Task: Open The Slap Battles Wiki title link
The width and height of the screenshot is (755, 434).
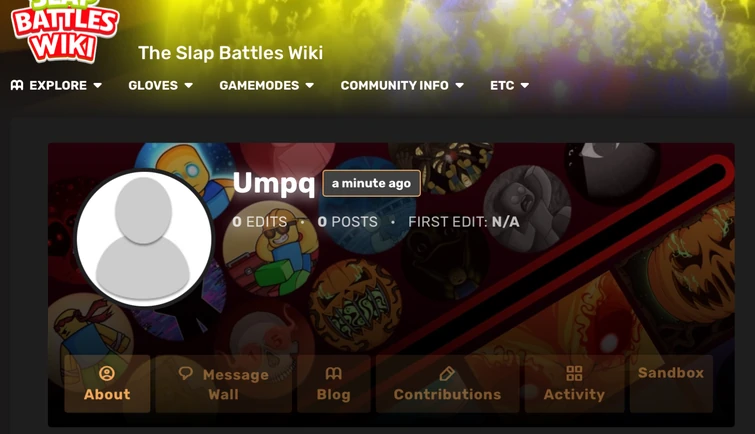Action: tap(231, 53)
